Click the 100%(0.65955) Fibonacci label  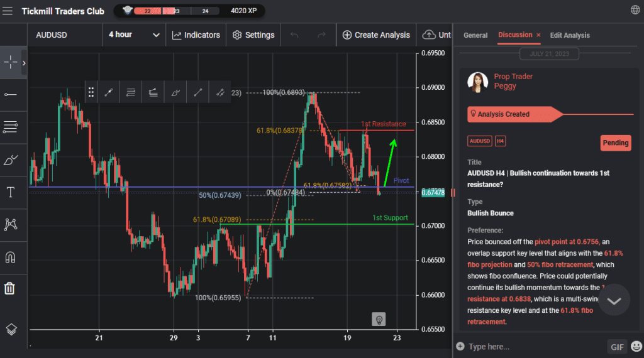[x=218, y=298]
